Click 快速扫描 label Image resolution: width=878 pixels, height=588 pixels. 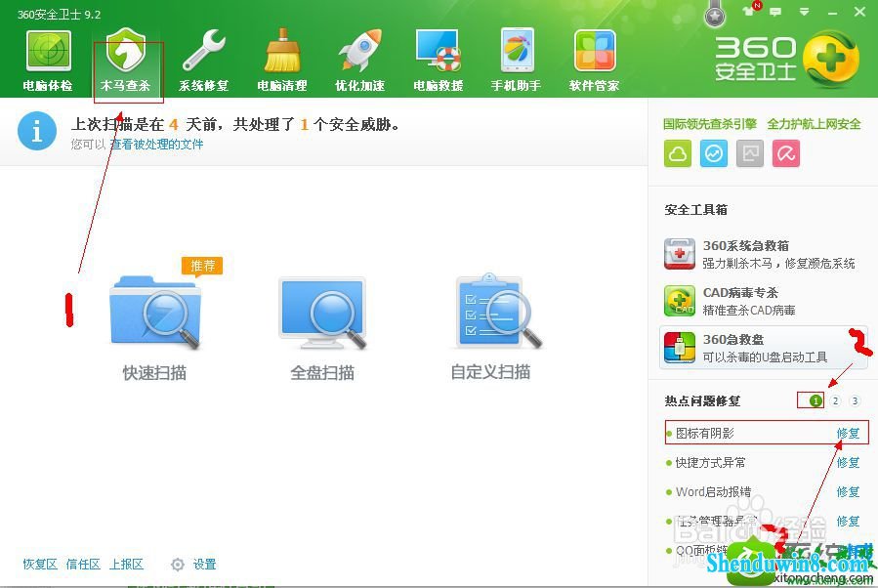point(154,373)
